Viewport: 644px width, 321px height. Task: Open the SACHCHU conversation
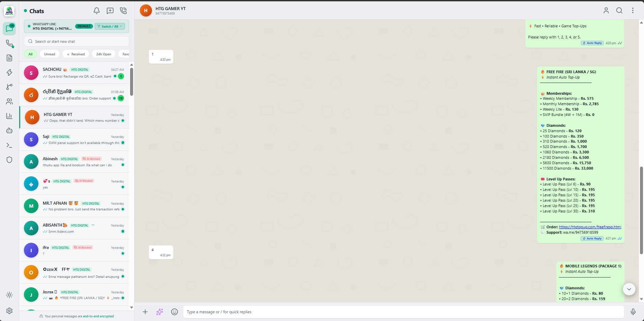click(x=74, y=73)
